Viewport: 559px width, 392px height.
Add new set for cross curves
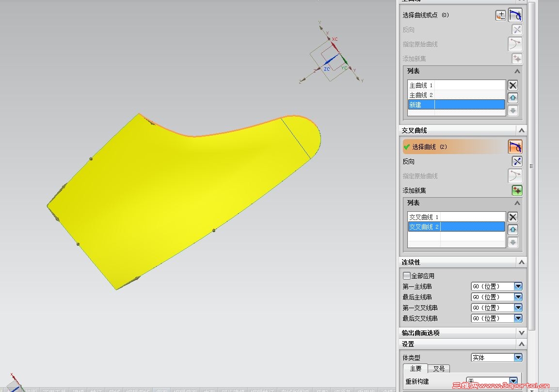(517, 190)
